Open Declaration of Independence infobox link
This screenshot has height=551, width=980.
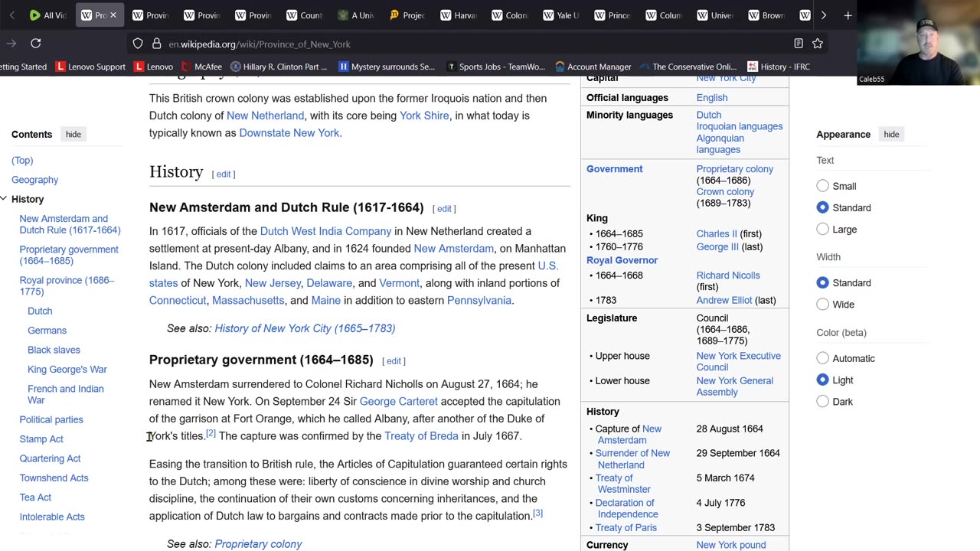click(x=626, y=508)
